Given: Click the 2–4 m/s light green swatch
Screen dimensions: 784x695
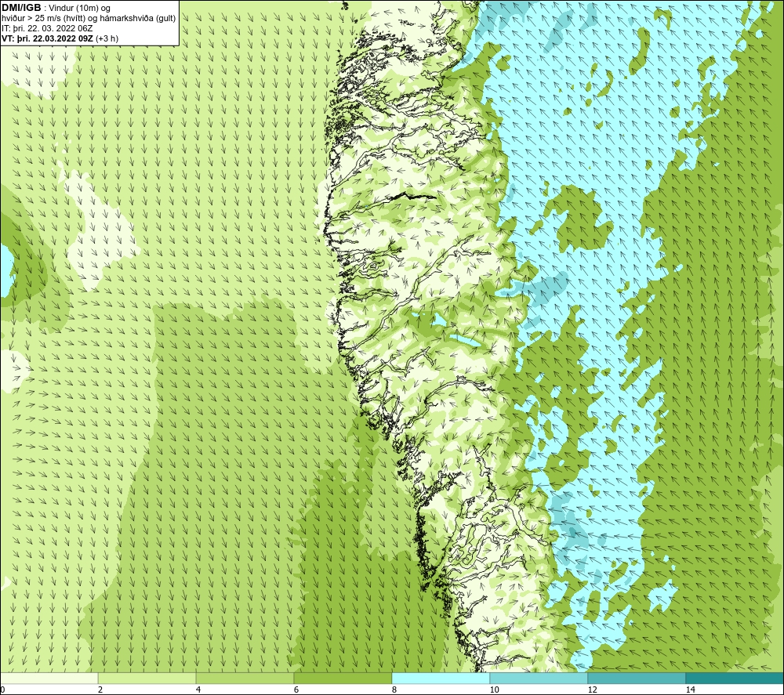Looking at the screenshot, I should pyautogui.click(x=147, y=678).
